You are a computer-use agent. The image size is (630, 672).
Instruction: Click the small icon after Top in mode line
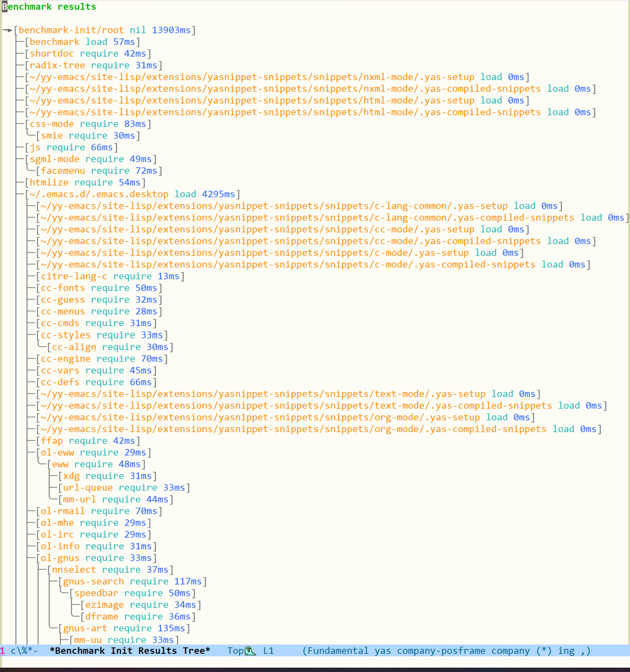coord(250,651)
